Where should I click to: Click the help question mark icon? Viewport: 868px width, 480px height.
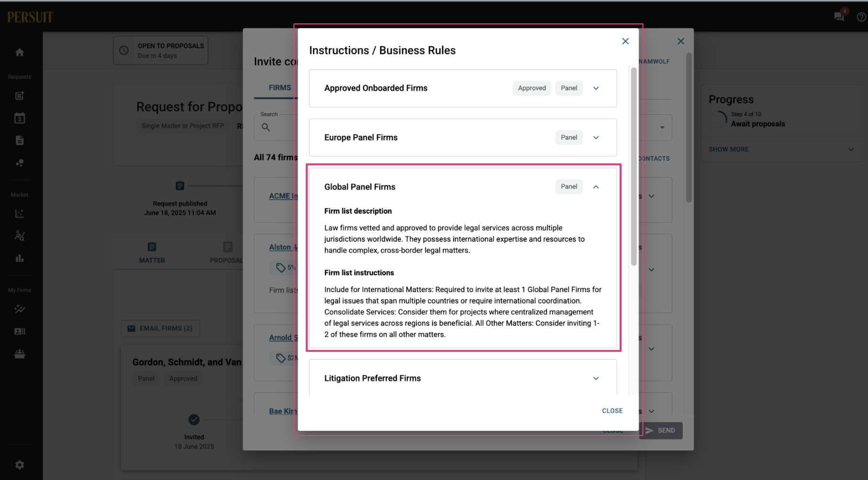(861, 17)
